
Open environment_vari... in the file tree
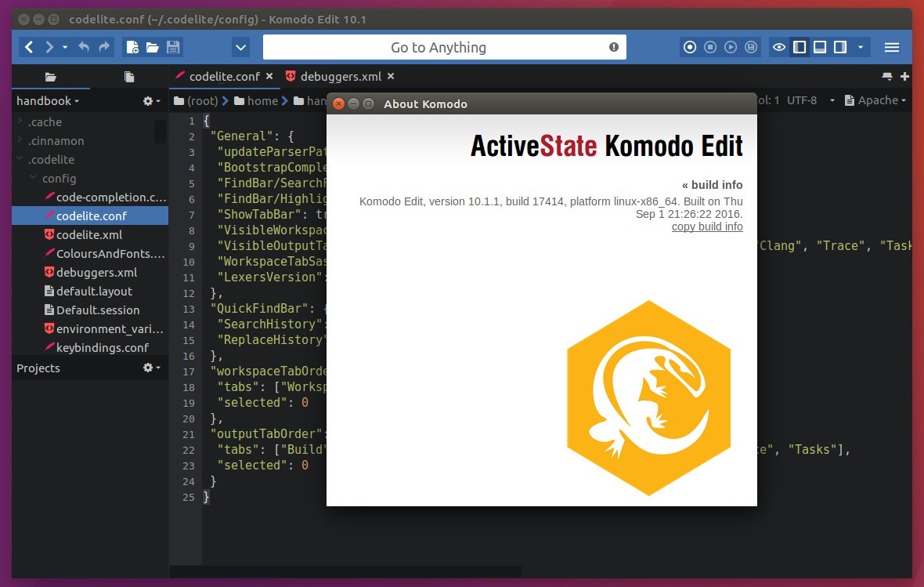click(103, 328)
